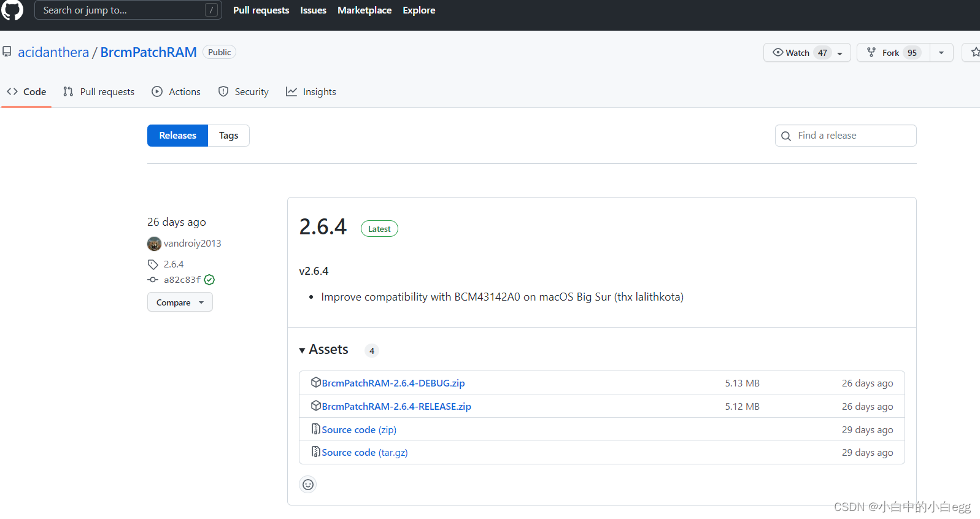Click the tag icon beside 2.6.4

pos(153,264)
